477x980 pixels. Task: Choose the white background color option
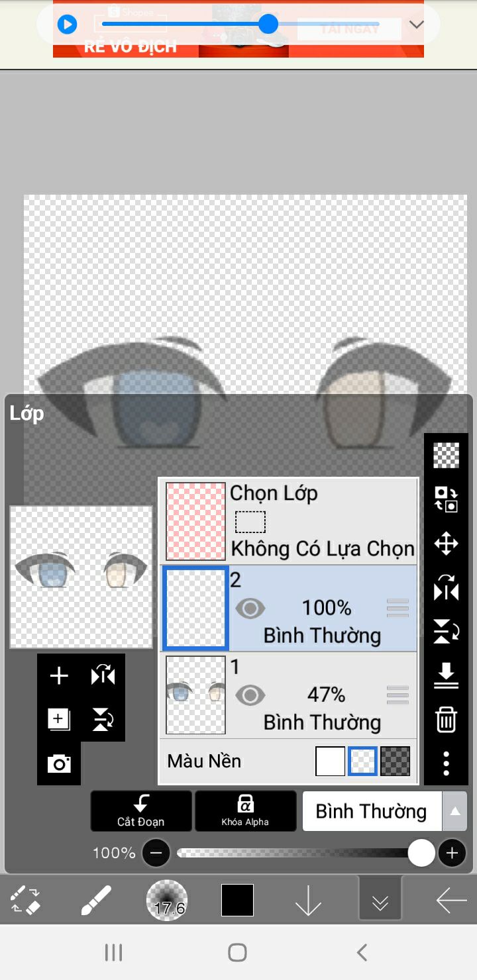330,761
